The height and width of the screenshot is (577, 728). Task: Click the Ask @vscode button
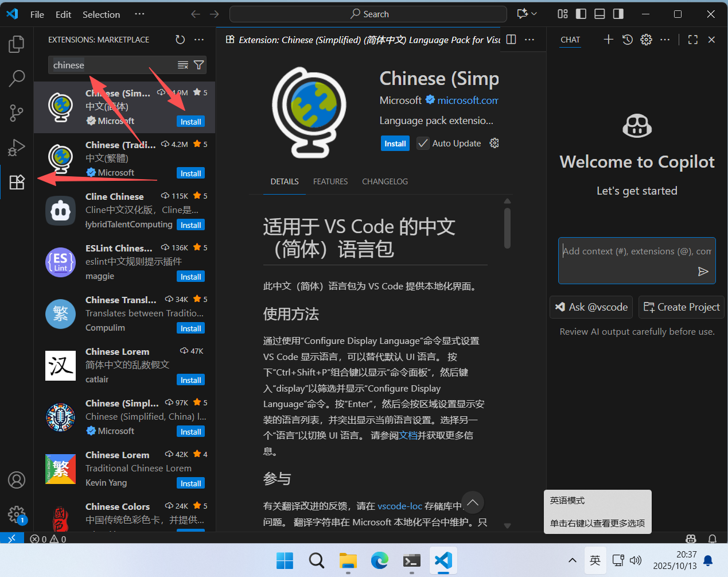(591, 307)
